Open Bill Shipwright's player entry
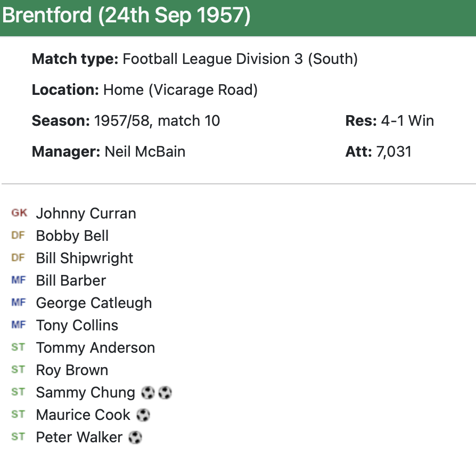Viewport: 476px width, 454px height. point(85,258)
